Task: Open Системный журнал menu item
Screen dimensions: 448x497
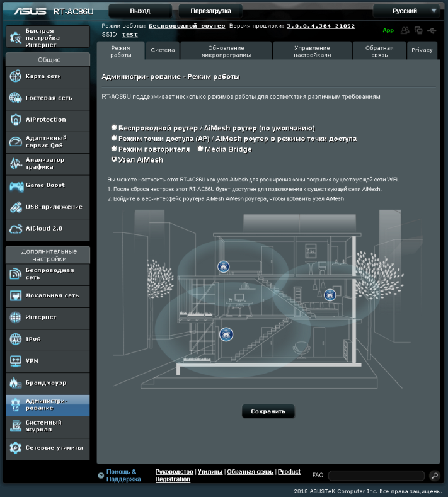Action: pyautogui.click(x=48, y=426)
